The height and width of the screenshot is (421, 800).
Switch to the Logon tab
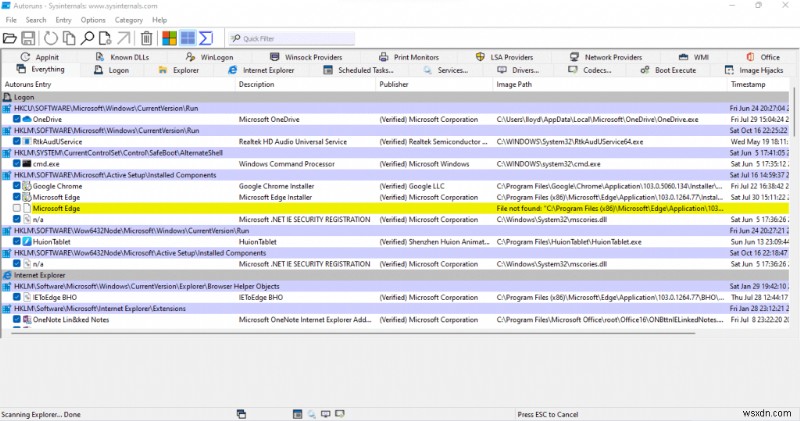point(111,70)
